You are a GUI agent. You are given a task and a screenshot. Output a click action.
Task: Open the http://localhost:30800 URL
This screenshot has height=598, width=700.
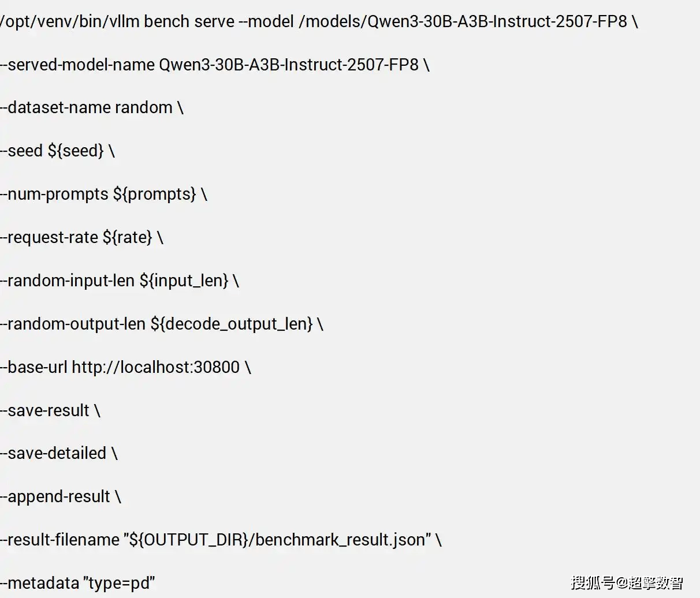pos(155,367)
